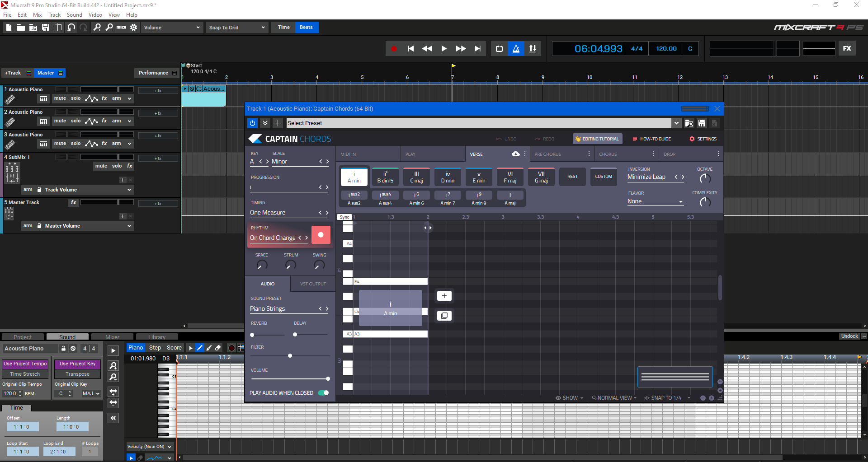
Task: Jump to the end of the project
Action: pyautogui.click(x=477, y=49)
